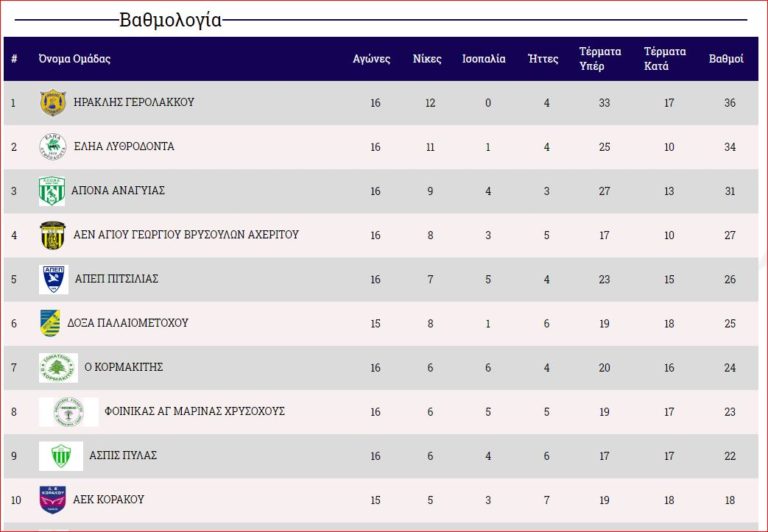This screenshot has width=768, height=532.
Task: Sort by the Νίκες column header
Action: (x=427, y=59)
